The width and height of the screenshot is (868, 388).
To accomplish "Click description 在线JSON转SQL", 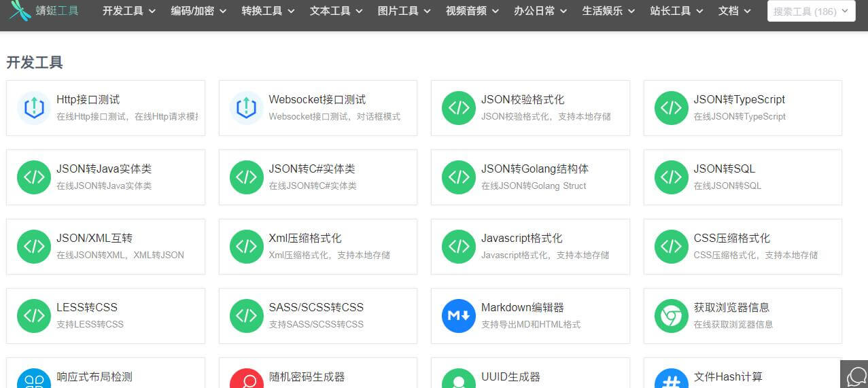I will pyautogui.click(x=727, y=186).
